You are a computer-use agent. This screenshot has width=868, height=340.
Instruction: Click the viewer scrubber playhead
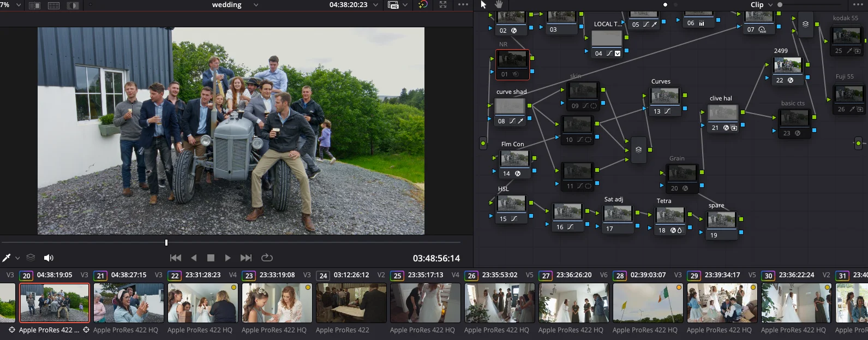[x=166, y=242]
